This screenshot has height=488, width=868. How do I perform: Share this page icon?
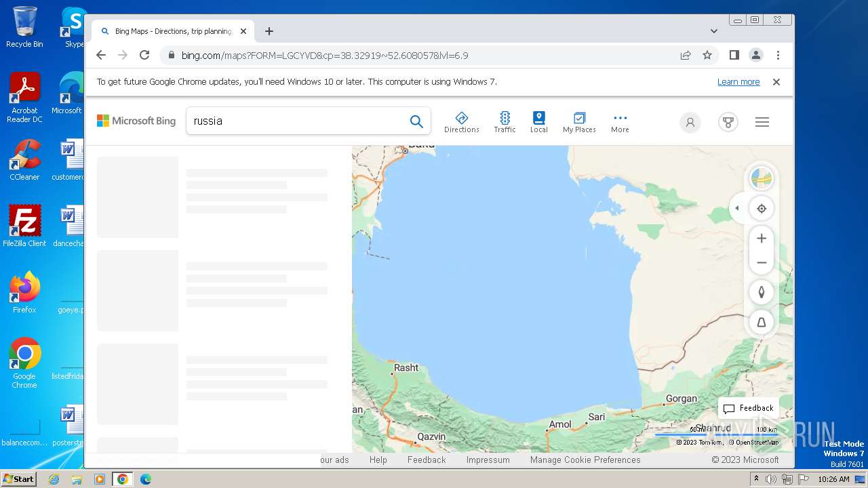point(686,56)
